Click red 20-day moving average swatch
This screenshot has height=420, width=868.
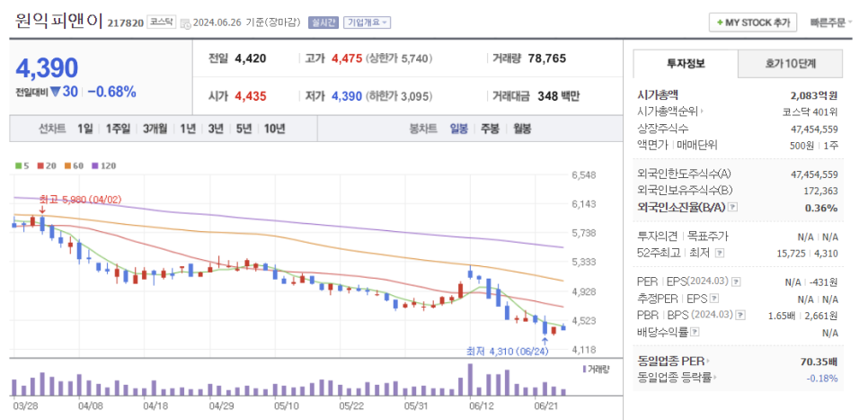[40, 165]
